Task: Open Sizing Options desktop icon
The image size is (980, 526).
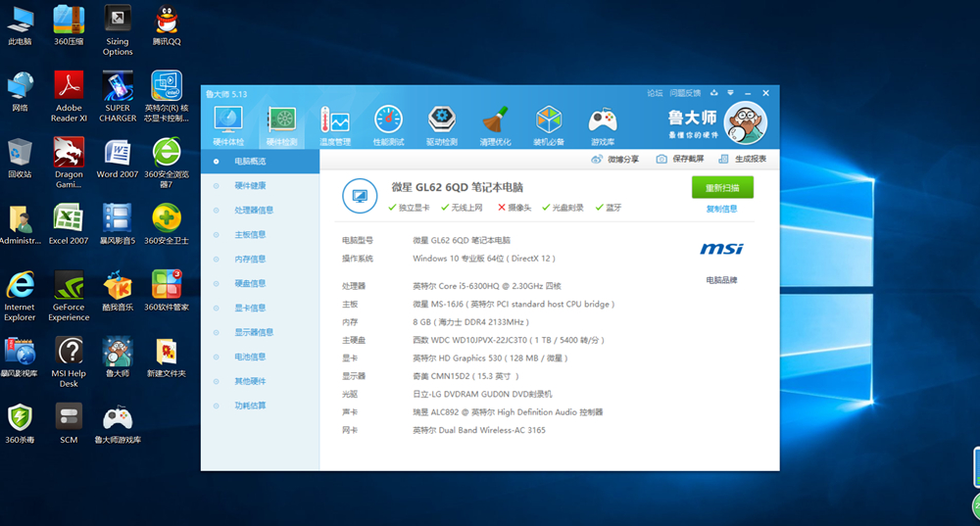Action: (118, 30)
